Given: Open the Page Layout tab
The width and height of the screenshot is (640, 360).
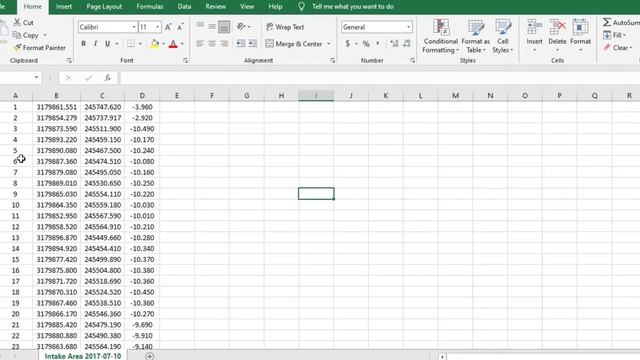Looking at the screenshot, I should tap(104, 7).
